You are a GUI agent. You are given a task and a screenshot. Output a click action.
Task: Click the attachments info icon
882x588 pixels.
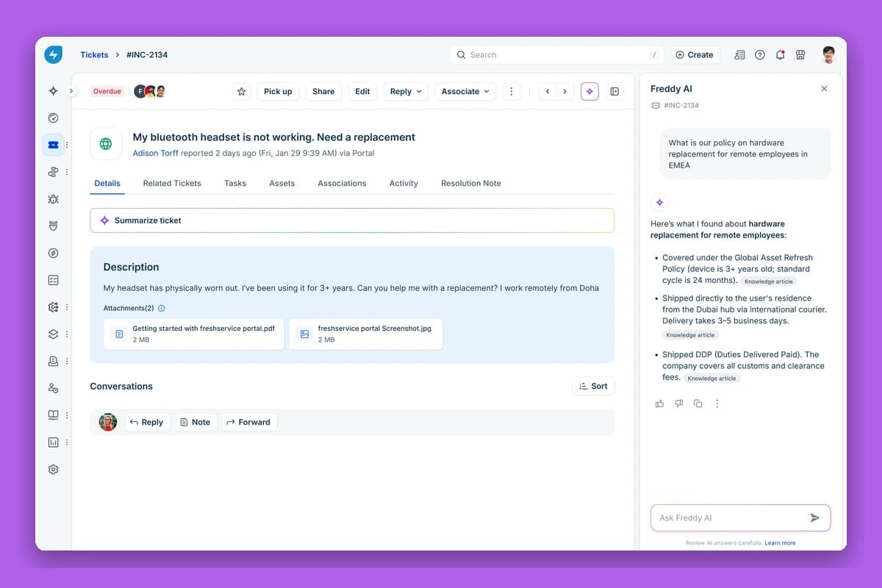click(162, 309)
